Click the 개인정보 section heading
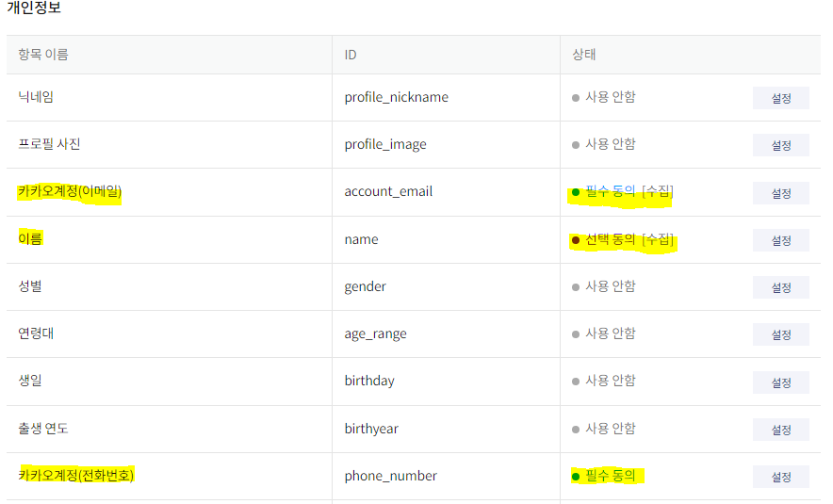This screenshot has height=504, width=833. 34,8
